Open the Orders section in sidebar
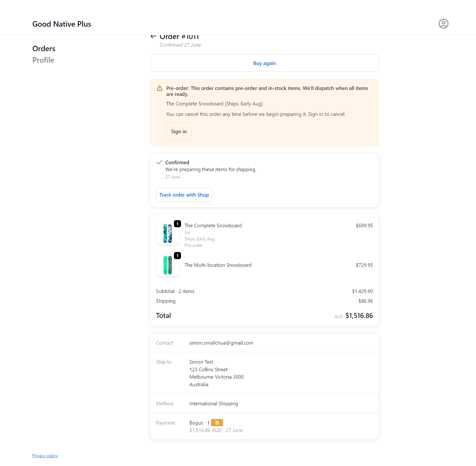The height and width of the screenshot is (466, 476). click(x=44, y=49)
